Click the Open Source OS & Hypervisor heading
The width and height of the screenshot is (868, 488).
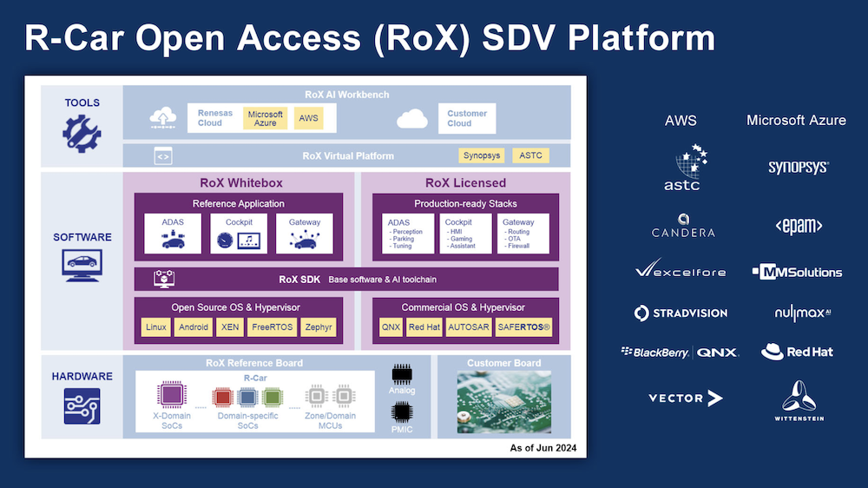[236, 307]
